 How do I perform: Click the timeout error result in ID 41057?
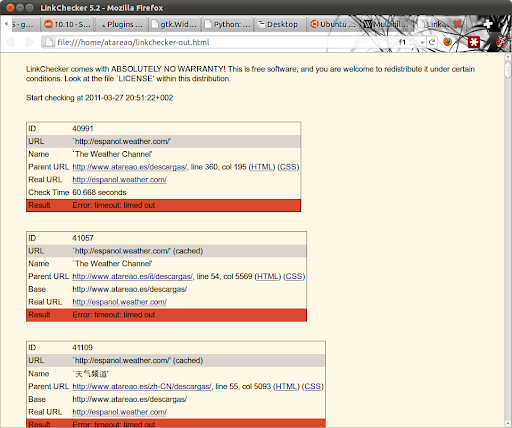tap(166, 315)
